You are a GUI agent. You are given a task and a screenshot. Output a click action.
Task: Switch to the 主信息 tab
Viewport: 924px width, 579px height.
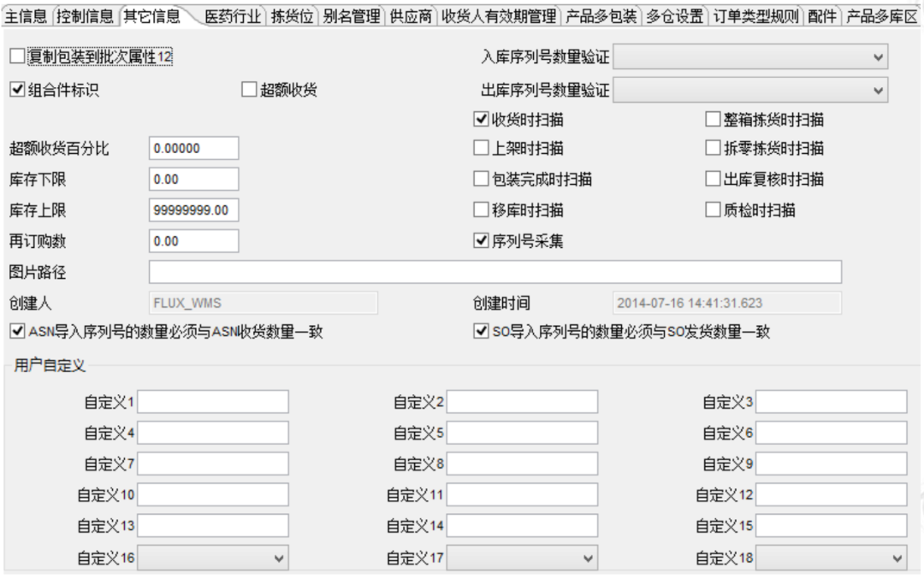27,13
